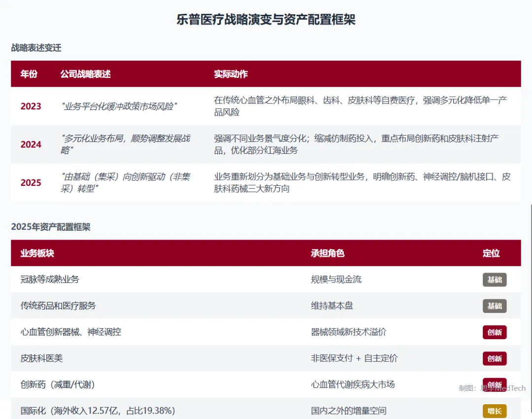Image resolution: width=532 pixels, height=419 pixels.
Task: Click the 创新 badge in 心血管创新器械 row
Action: [x=495, y=332]
